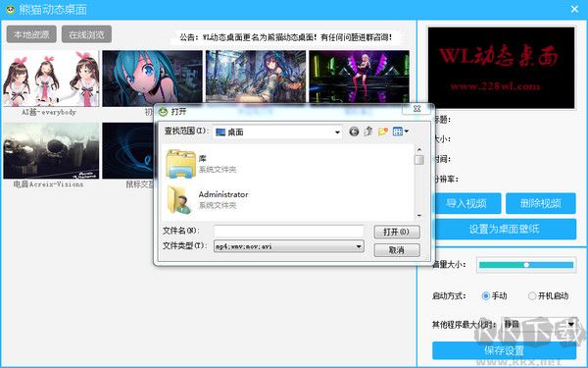Close the 打开 file dialog

click(417, 109)
